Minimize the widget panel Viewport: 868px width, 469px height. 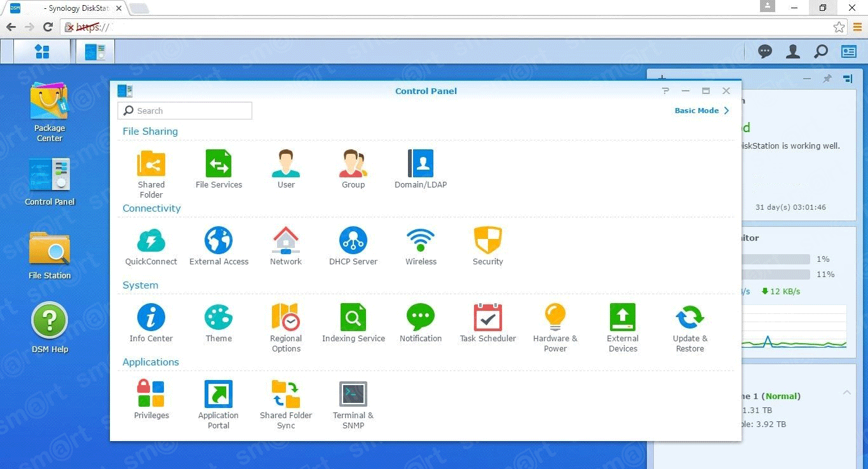(807, 79)
